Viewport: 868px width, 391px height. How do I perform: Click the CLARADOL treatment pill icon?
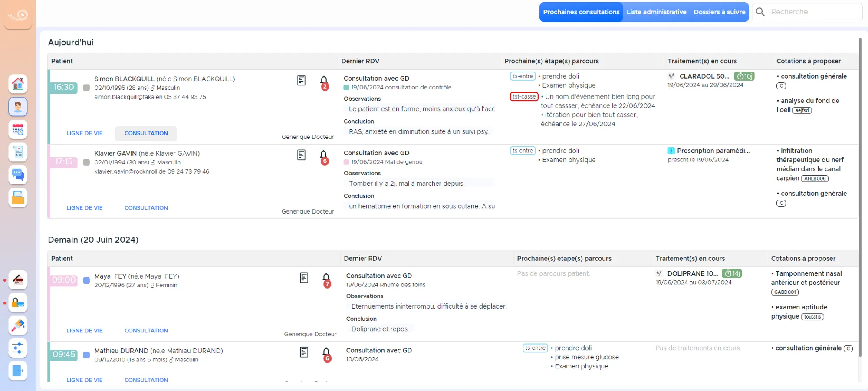coord(671,76)
